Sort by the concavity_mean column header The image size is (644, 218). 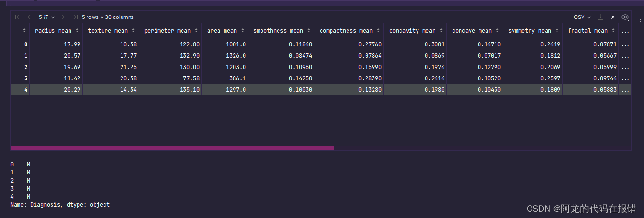click(415, 31)
